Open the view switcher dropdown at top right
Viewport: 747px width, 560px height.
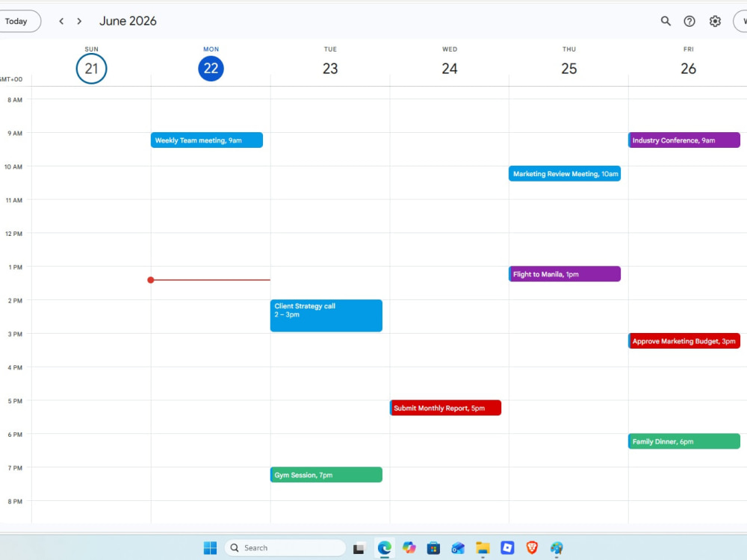(740, 21)
